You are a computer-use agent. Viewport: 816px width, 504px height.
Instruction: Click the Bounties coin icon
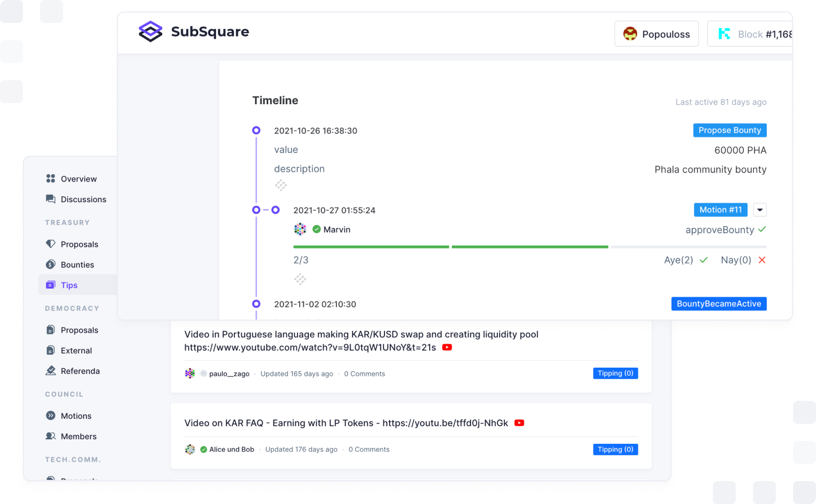point(50,265)
